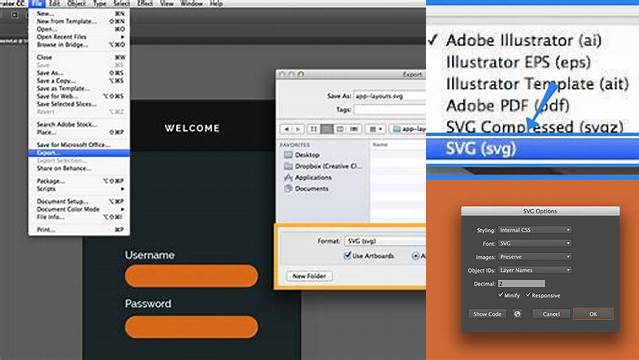Screen dimensions: 639x360
Task: Choose Search Adobe Stock... menu item
Action: point(79,124)
